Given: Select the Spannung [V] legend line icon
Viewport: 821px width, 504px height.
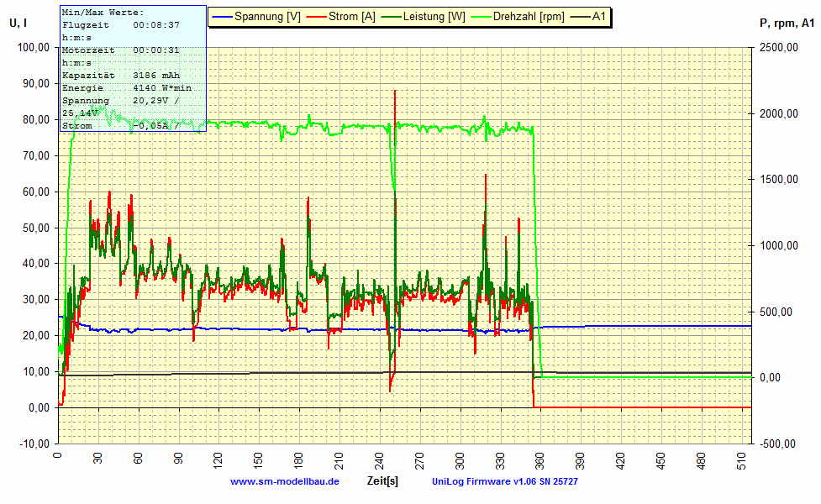Looking at the screenshot, I should [x=224, y=15].
